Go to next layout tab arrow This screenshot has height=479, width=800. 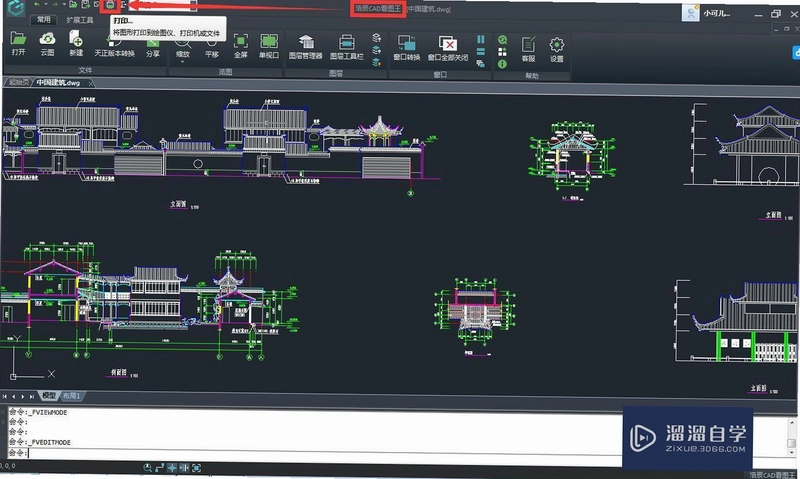click(22, 396)
